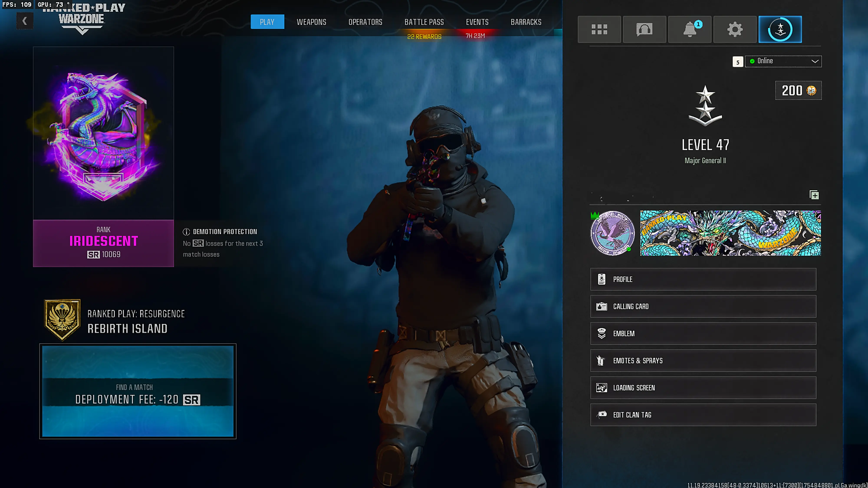Click the Iridescent rank emblem
The image size is (868, 488).
point(103,135)
